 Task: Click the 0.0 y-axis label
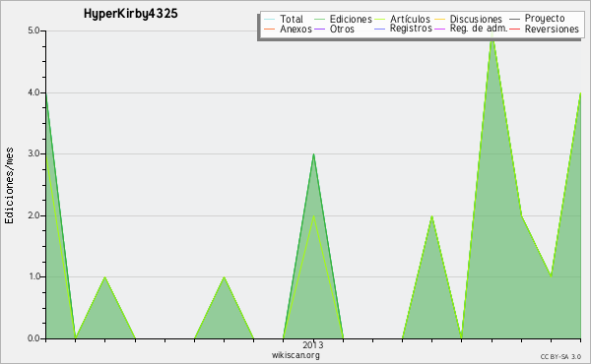click(33, 338)
